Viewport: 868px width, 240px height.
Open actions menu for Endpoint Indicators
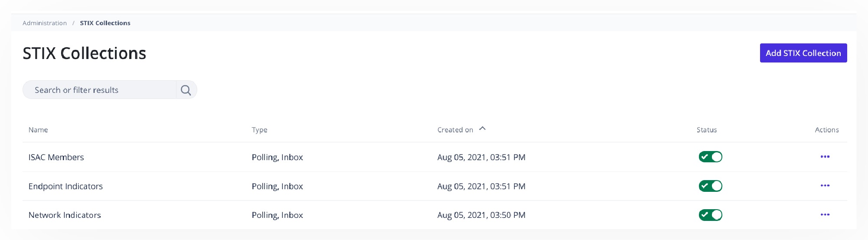pyautogui.click(x=825, y=186)
